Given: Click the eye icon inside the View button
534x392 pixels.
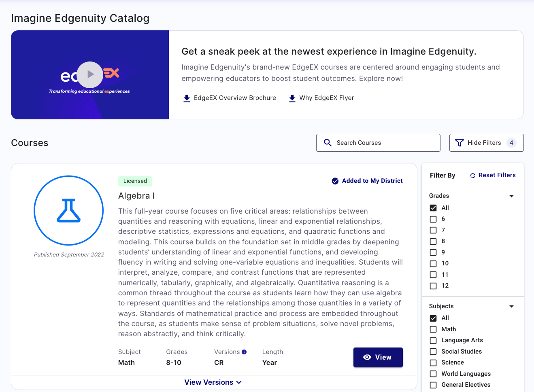Looking at the screenshot, I should pos(367,357).
